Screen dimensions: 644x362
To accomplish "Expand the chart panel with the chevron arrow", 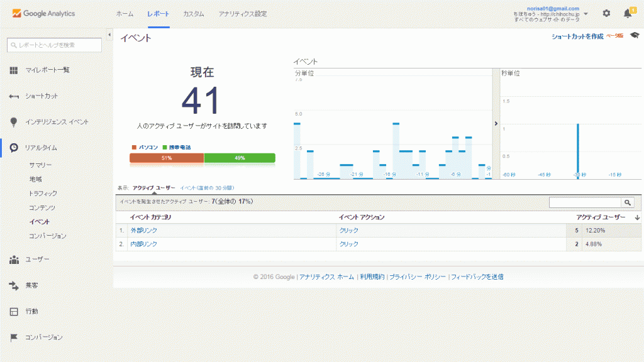I will [496, 123].
